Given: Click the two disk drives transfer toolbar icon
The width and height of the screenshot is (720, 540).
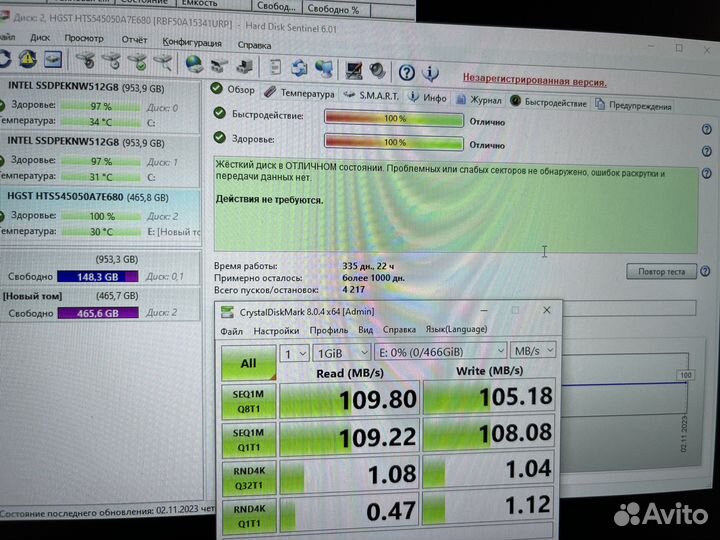Looking at the screenshot, I should pos(219,65).
